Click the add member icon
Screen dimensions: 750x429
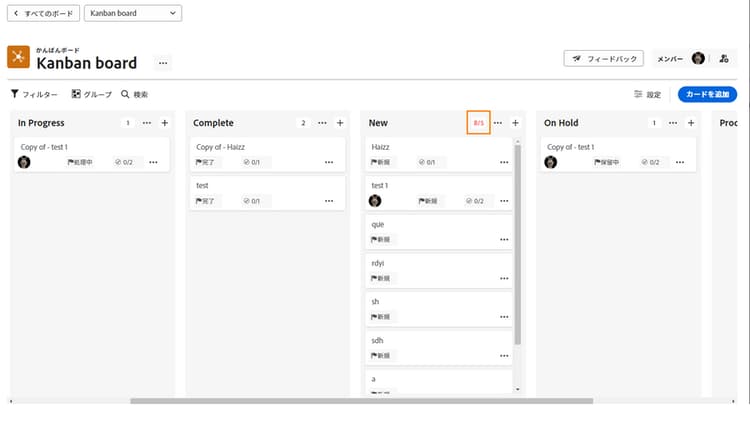[x=724, y=58]
